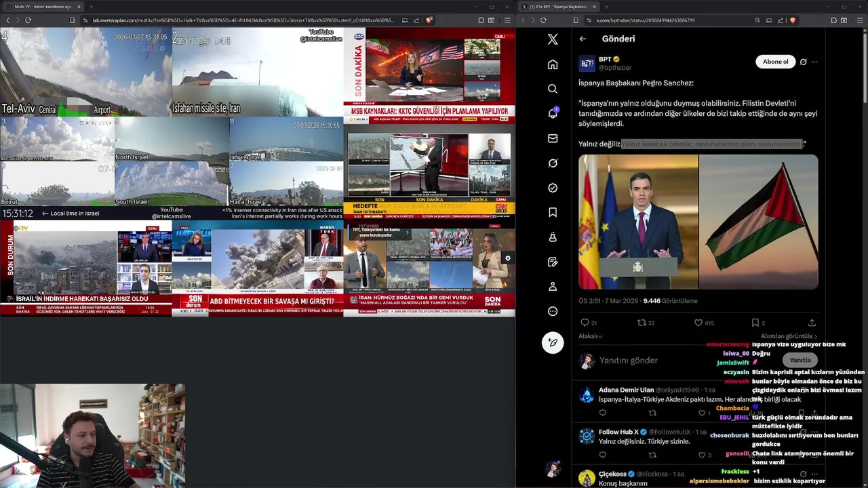
Task: Open the Verified badge icon in X sidebar
Action: tap(553, 188)
